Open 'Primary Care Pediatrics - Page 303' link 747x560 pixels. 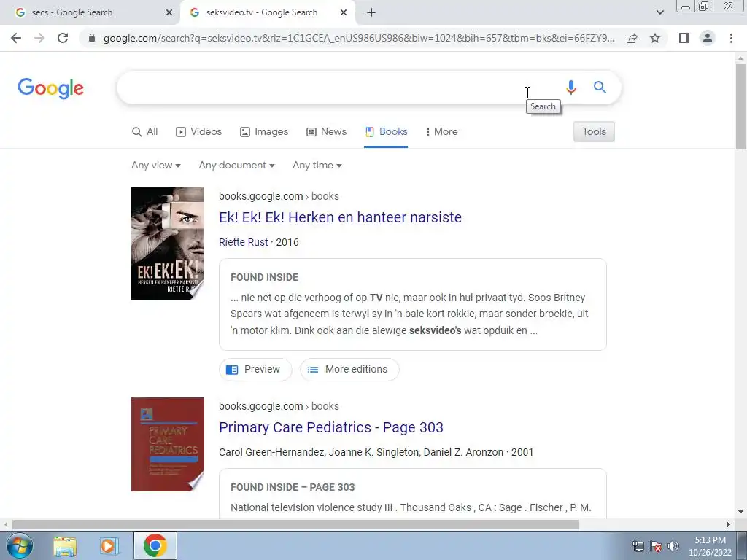click(331, 427)
